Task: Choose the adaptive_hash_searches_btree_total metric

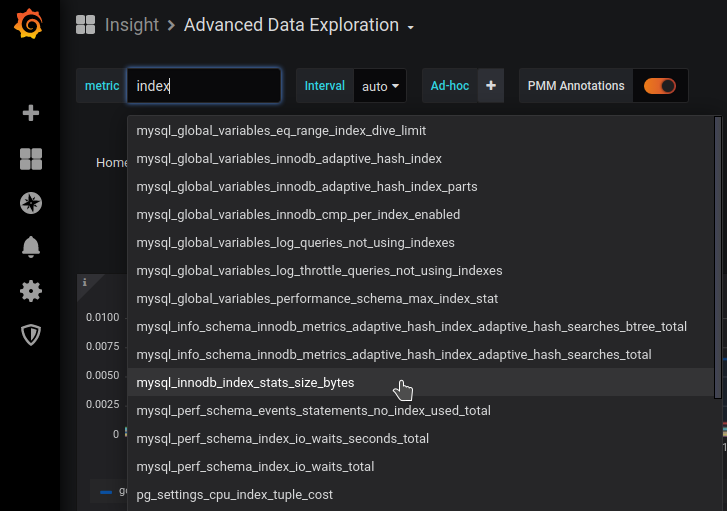Action: click(x=421, y=326)
